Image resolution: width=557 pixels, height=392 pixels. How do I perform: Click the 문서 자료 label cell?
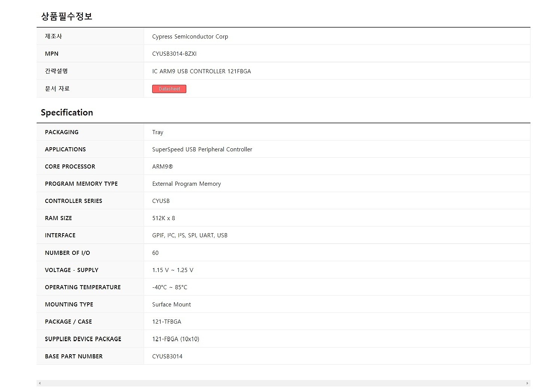90,89
